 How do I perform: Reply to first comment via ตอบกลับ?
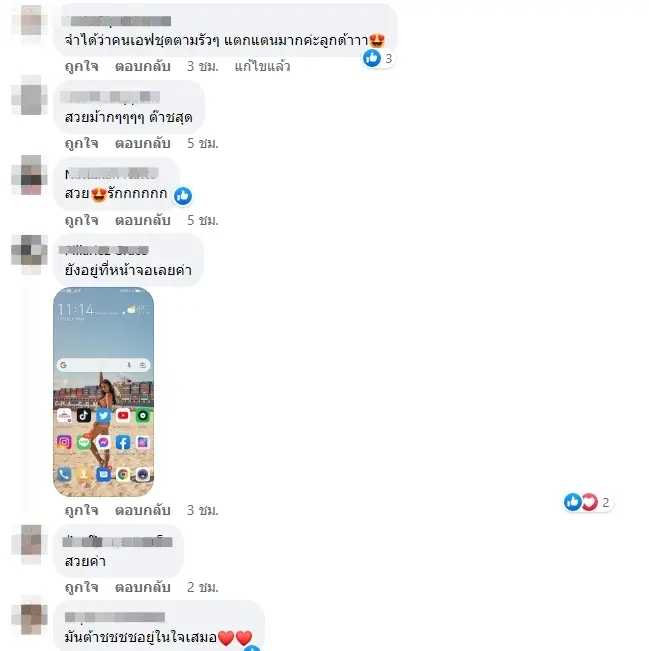pos(143,66)
